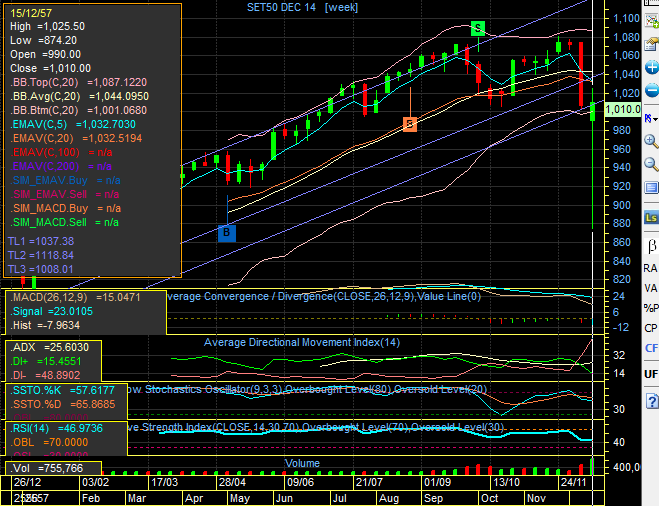Click the .SIM_MACD.Buy legend entry
659x506 pixels.
(66, 208)
